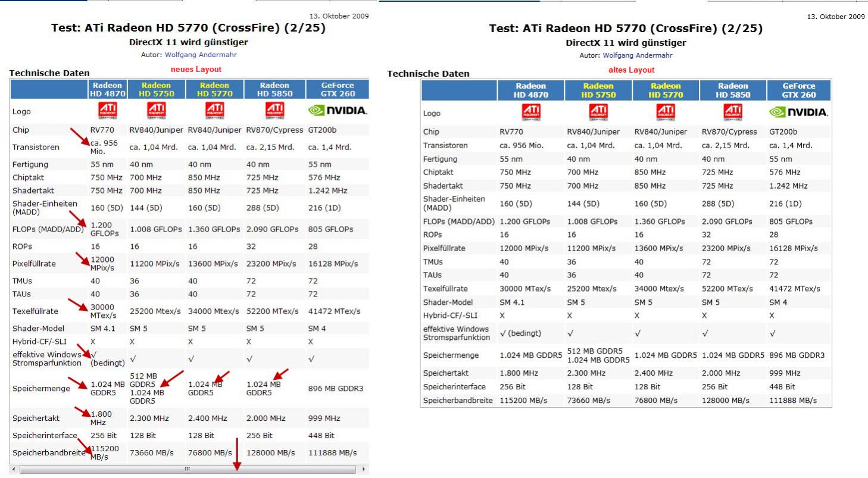Click 'TAUs' row label, neues Layout

click(x=21, y=294)
